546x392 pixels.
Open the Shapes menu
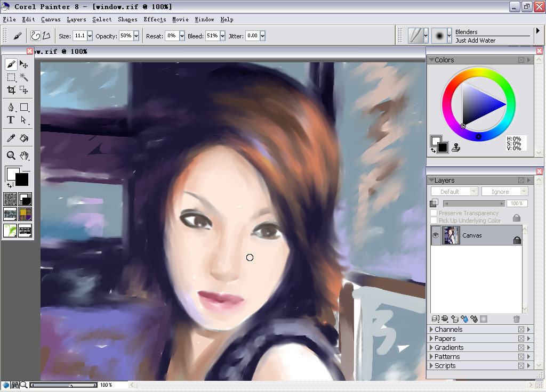tap(127, 20)
